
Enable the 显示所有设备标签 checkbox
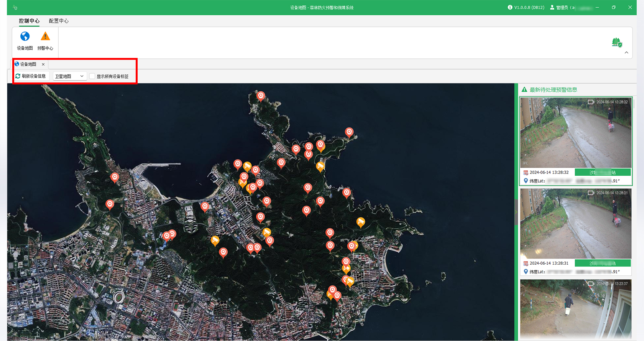(x=92, y=76)
